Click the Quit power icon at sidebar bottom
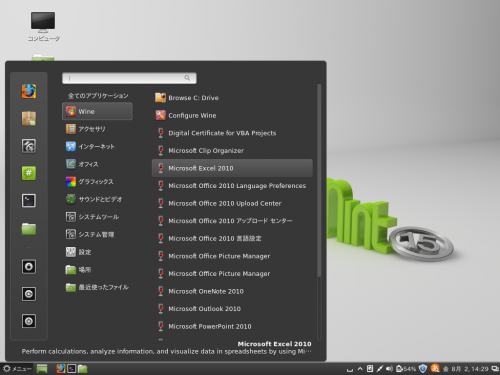This screenshot has width=500, height=375. [x=29, y=321]
